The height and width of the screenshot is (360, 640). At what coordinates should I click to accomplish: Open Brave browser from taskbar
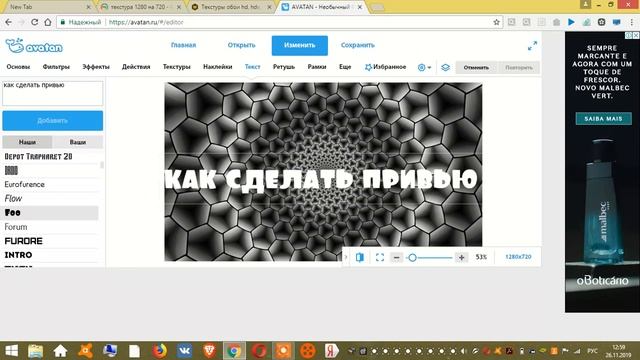209,351
